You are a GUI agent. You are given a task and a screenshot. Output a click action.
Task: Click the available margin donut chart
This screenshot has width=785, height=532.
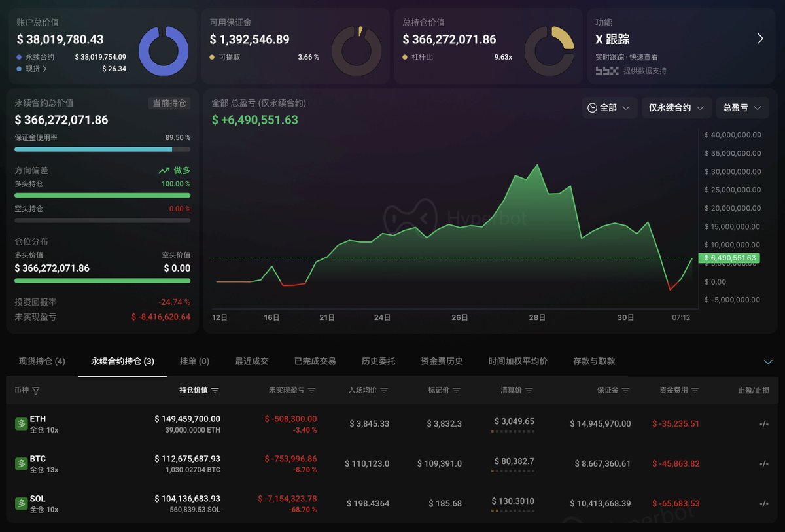tap(357, 51)
